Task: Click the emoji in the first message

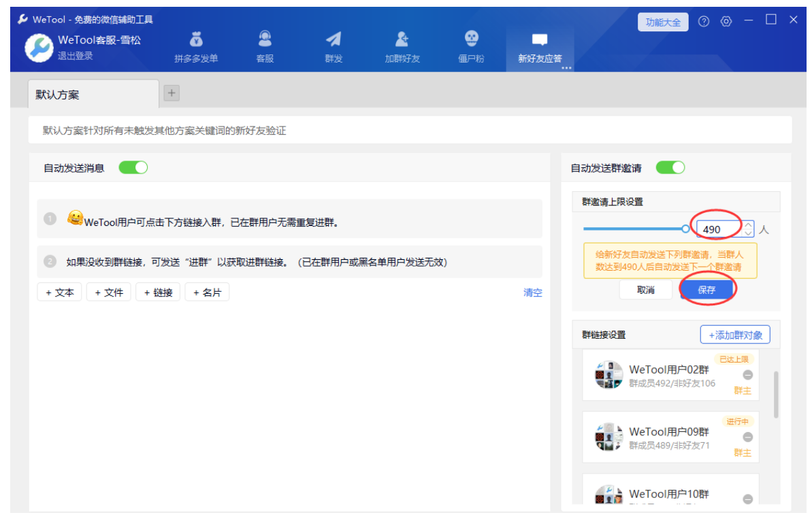Action: pyautogui.click(x=75, y=218)
